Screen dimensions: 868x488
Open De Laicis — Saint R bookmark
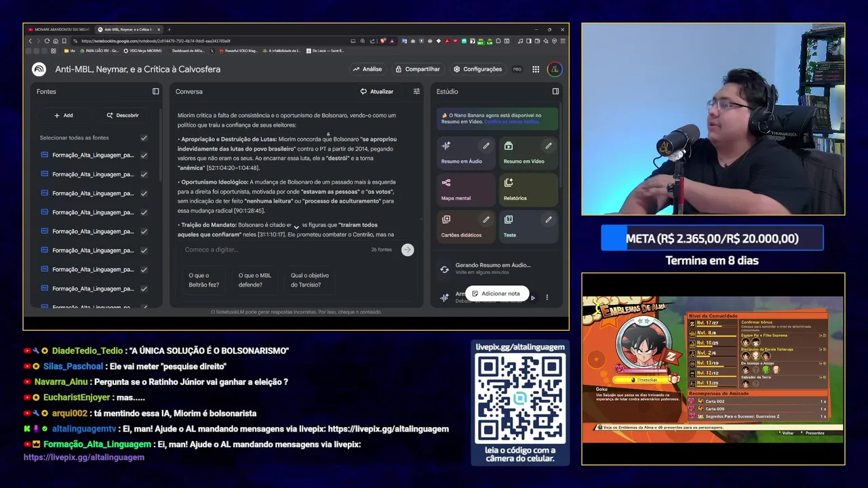pyautogui.click(x=325, y=51)
